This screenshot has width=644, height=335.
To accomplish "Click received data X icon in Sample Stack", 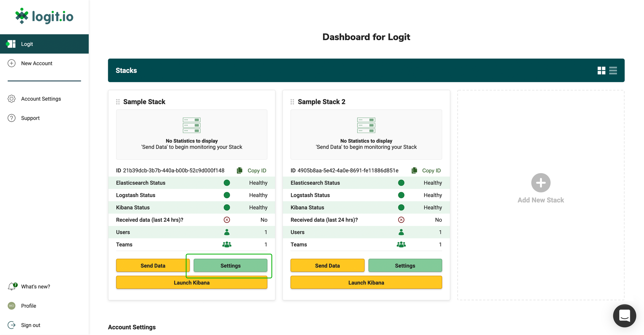I will tap(227, 220).
